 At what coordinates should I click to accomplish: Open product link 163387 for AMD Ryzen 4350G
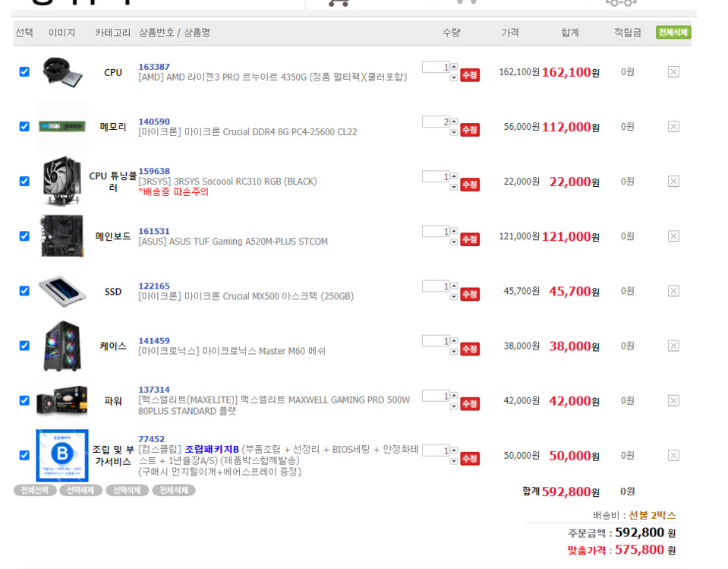click(x=154, y=67)
